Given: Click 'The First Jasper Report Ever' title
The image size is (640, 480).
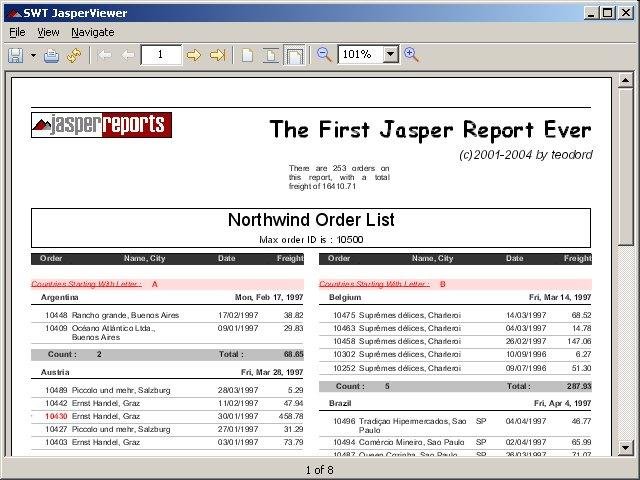Looking at the screenshot, I should coord(430,130).
